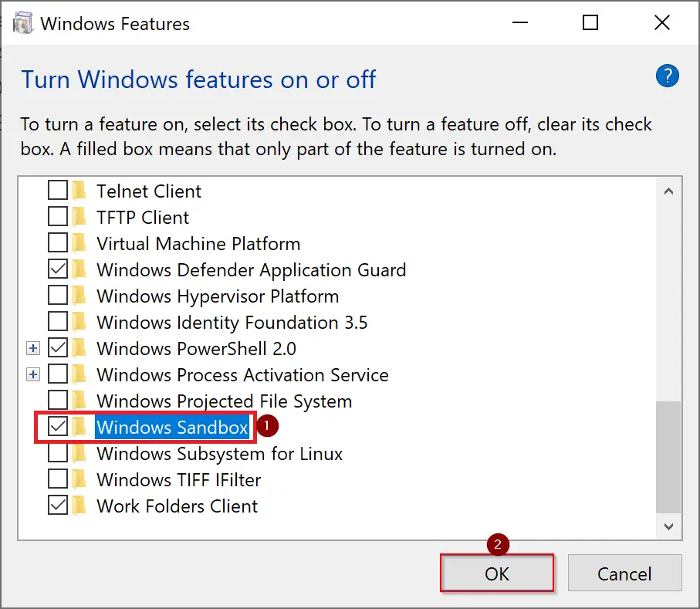Click the Windows TIFF IFilter folder icon
700x609 pixels.
click(79, 479)
